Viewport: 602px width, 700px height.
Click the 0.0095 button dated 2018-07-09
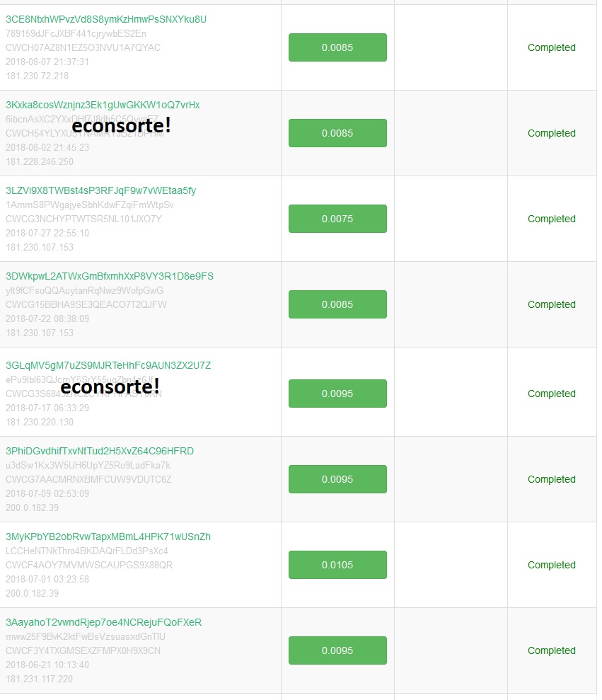pyautogui.click(x=337, y=479)
